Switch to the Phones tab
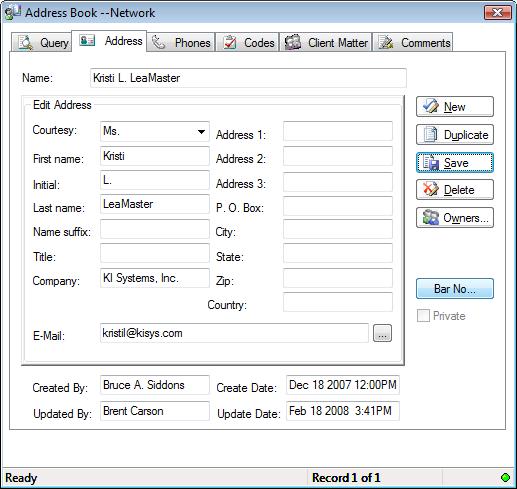Image resolution: width=517 pixels, height=489 pixels. [x=181, y=42]
